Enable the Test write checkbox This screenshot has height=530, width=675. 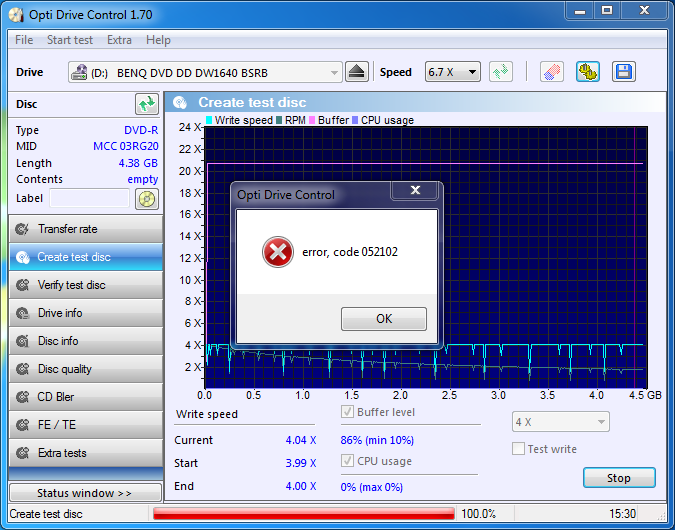(x=518, y=449)
